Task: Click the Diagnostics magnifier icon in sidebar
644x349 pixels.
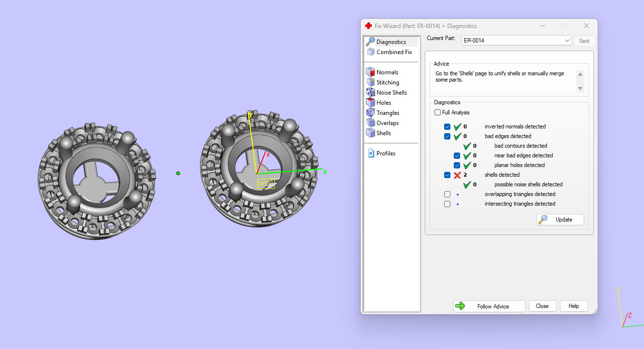Action: pos(370,42)
